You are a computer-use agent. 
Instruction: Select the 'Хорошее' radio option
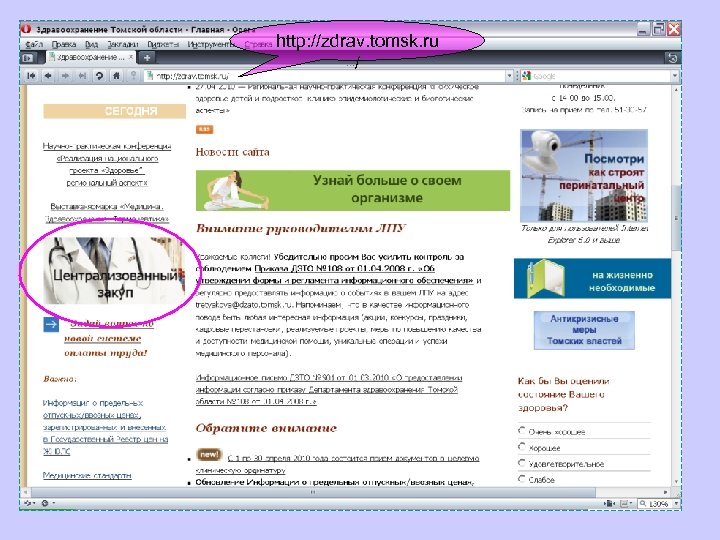click(x=522, y=446)
